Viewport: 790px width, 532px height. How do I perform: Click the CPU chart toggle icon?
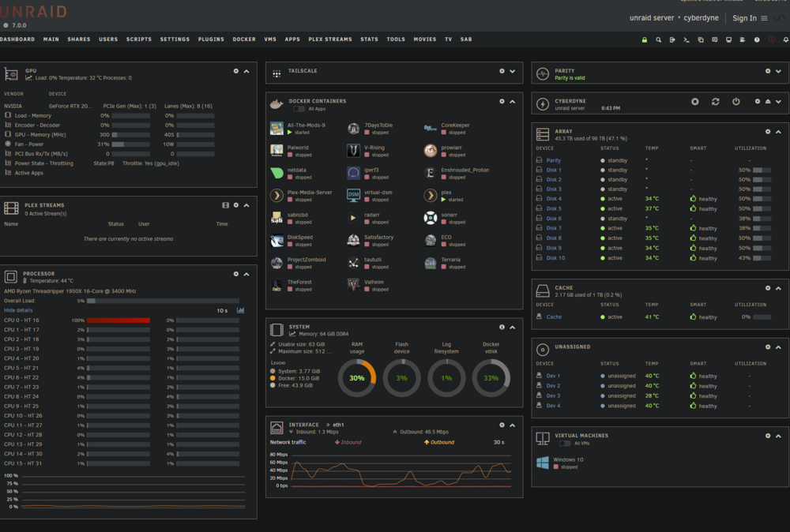(x=241, y=310)
